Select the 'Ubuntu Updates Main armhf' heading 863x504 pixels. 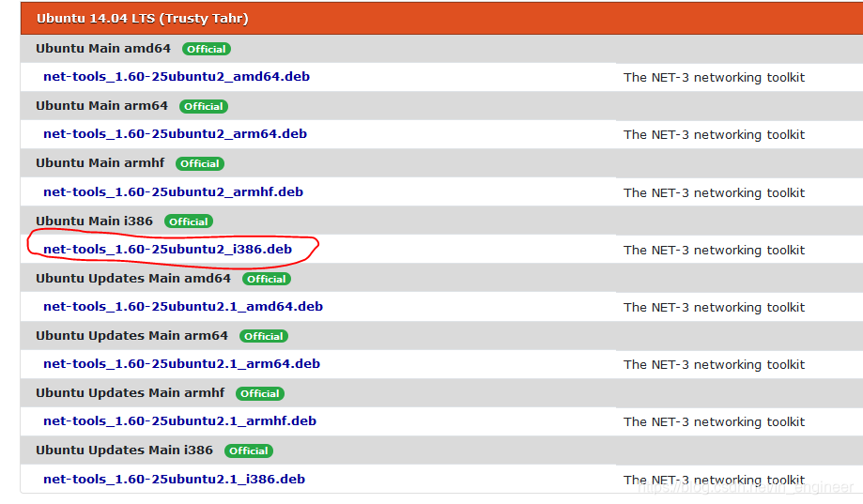point(130,393)
